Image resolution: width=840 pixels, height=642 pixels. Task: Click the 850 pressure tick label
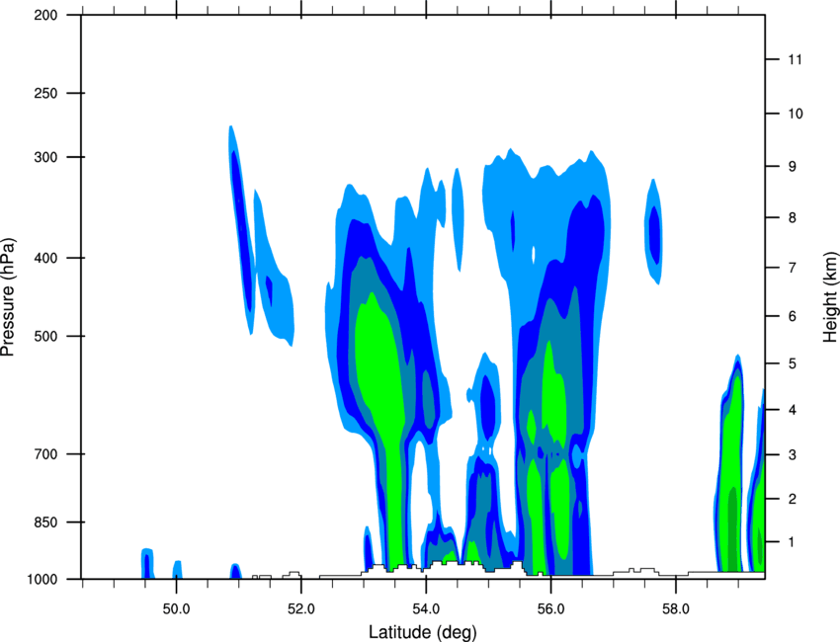[46, 522]
